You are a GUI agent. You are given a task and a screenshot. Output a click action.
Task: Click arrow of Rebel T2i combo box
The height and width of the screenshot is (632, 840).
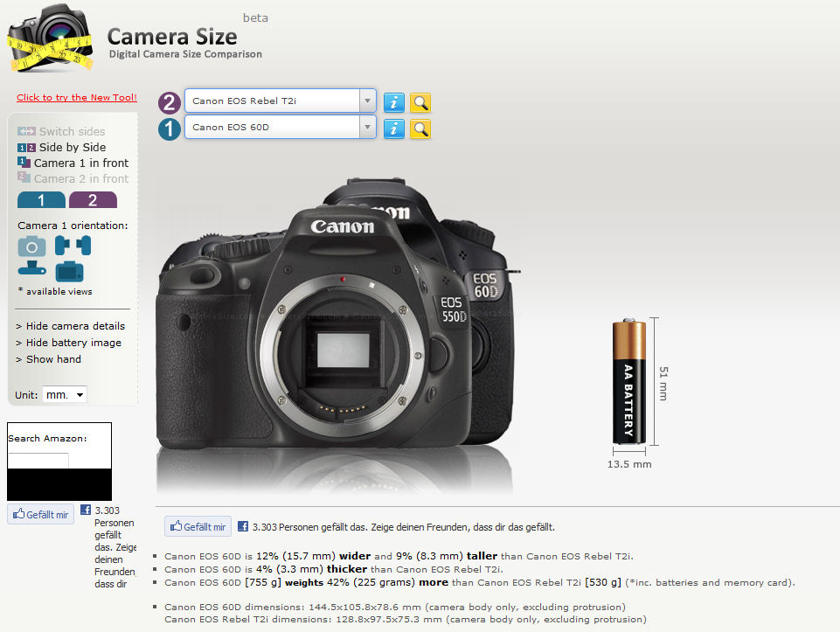click(x=367, y=101)
